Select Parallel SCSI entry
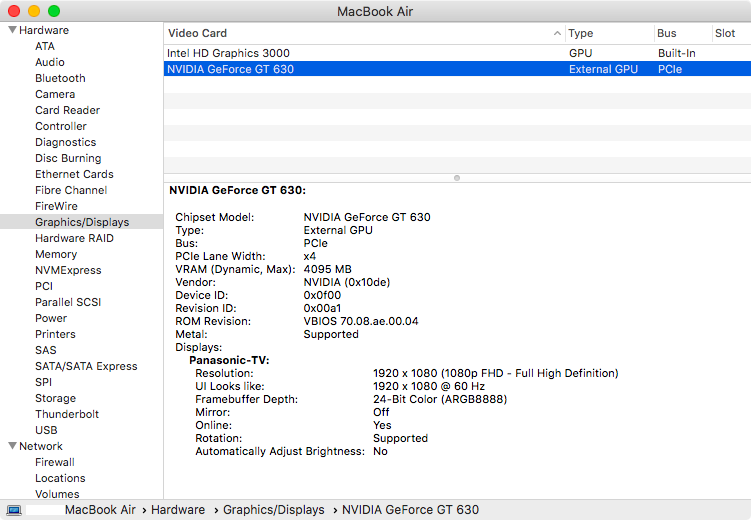751x520 pixels. [68, 302]
